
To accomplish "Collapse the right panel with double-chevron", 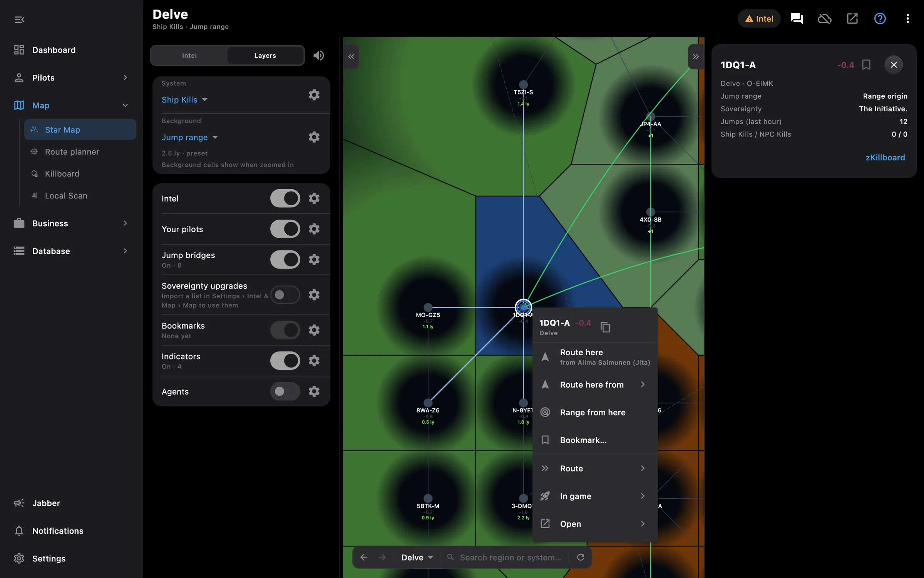I will 696,57.
